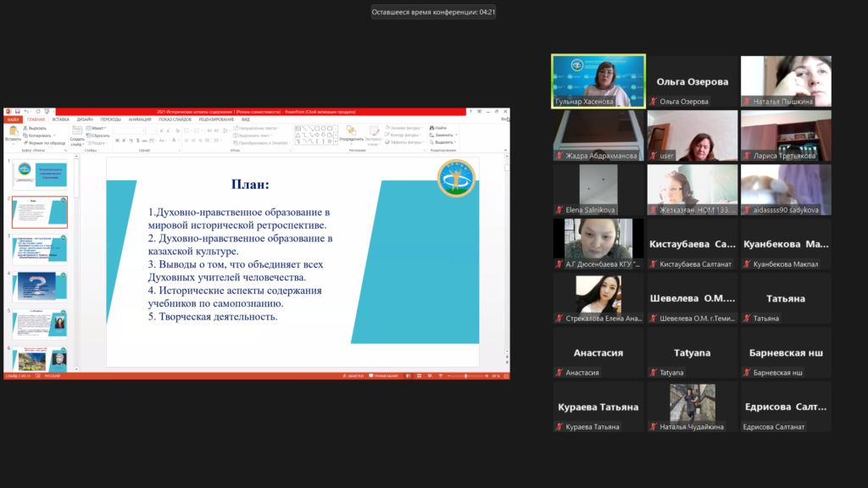Click the Save icon in PowerPoint quick access toolbar

pyautogui.click(x=18, y=111)
